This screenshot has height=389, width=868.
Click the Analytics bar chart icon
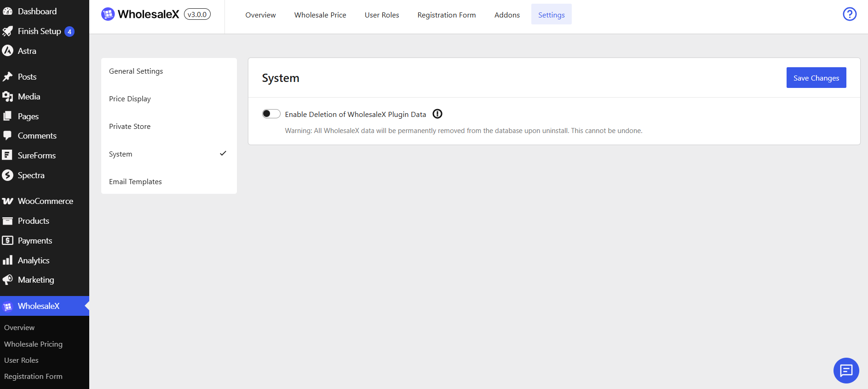click(7, 260)
